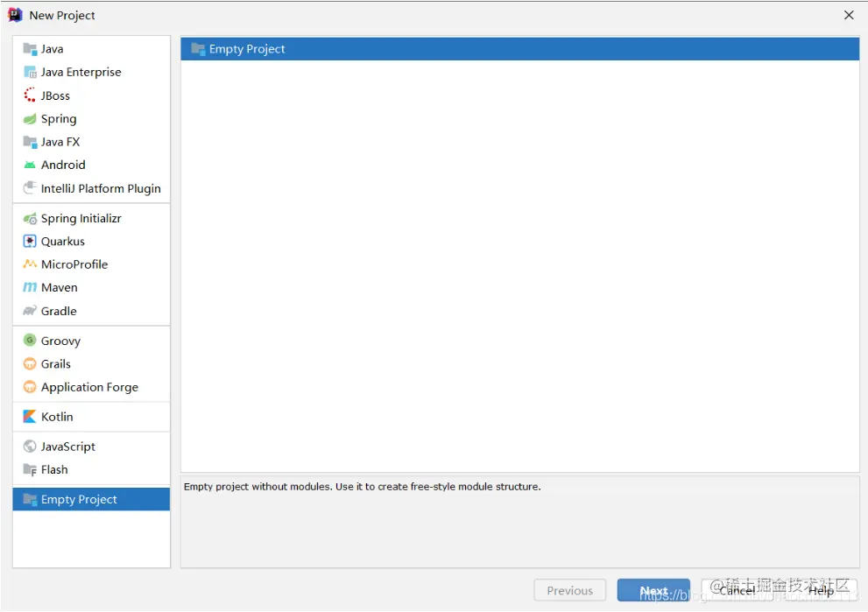Click the Help button
Viewport: 868px width, 612px height.
coord(821,590)
